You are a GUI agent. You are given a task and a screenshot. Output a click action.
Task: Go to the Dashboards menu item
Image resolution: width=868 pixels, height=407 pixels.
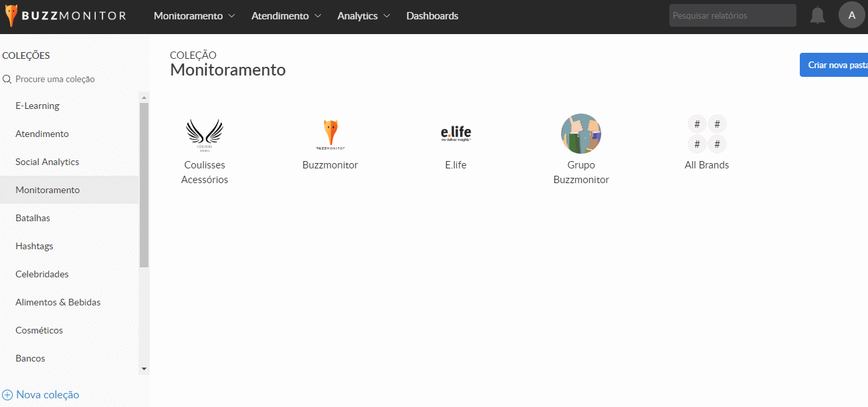432,16
